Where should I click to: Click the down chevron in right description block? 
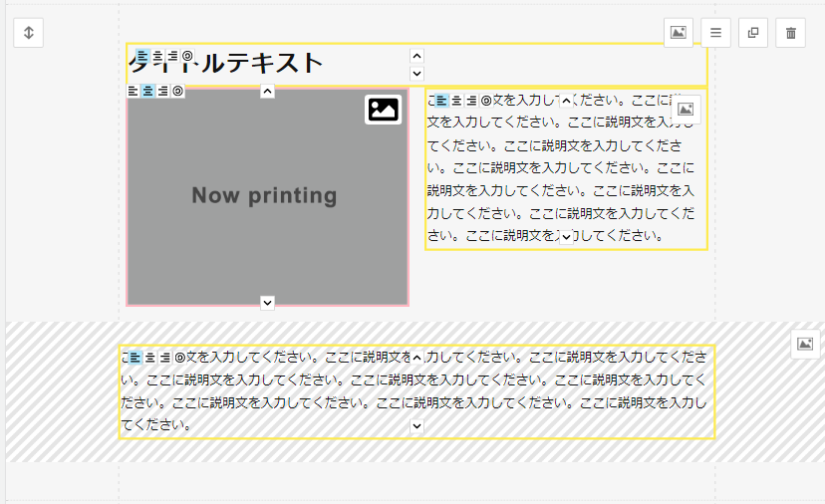pyautogui.click(x=566, y=237)
